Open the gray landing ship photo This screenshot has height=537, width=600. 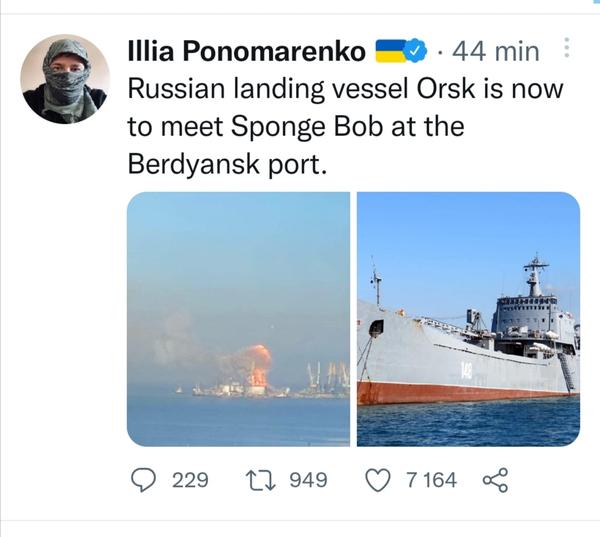[468, 318]
